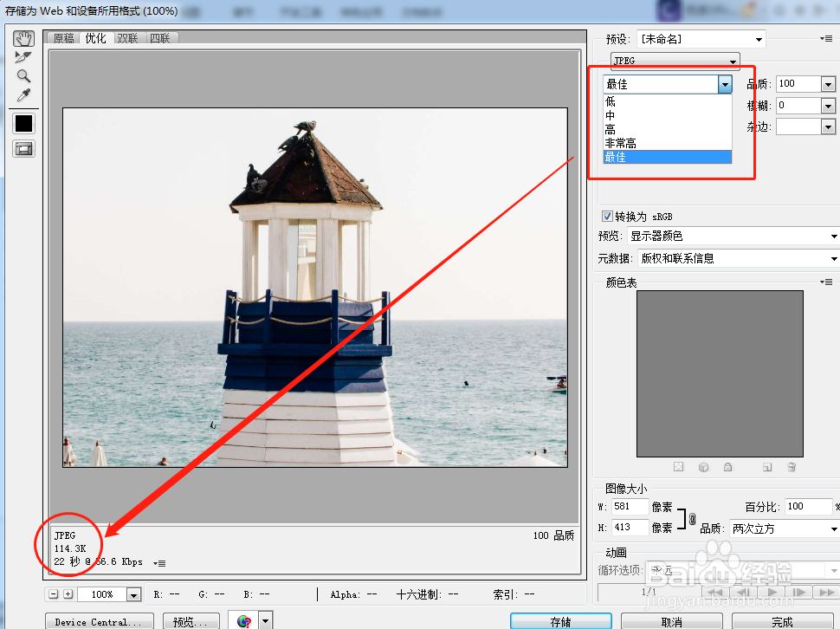This screenshot has width=840, height=629.
Task: Click the play animation button
Action: click(771, 592)
